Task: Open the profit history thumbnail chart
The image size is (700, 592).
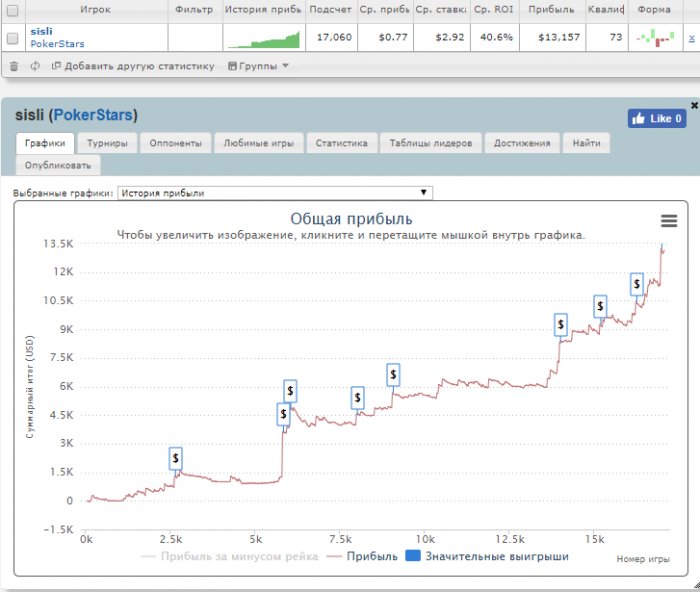Action: [x=263, y=38]
